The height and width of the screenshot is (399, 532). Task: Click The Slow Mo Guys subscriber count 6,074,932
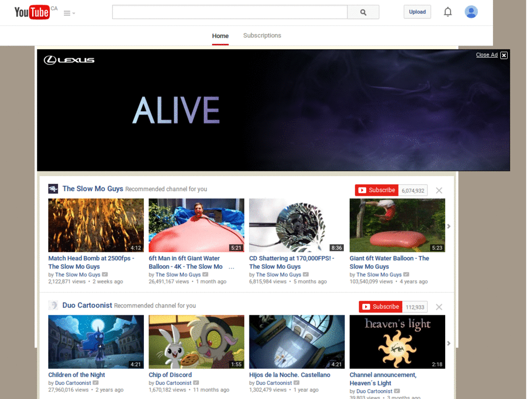[x=413, y=190]
